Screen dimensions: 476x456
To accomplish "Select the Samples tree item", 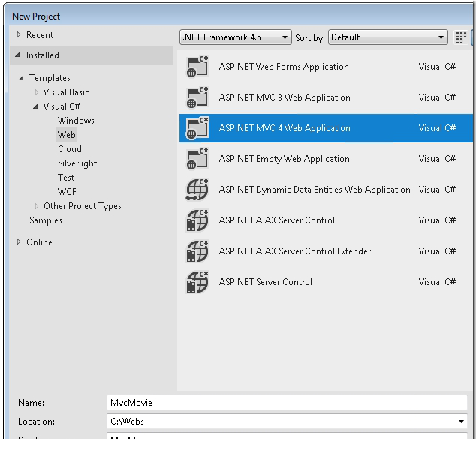I will coord(46,220).
